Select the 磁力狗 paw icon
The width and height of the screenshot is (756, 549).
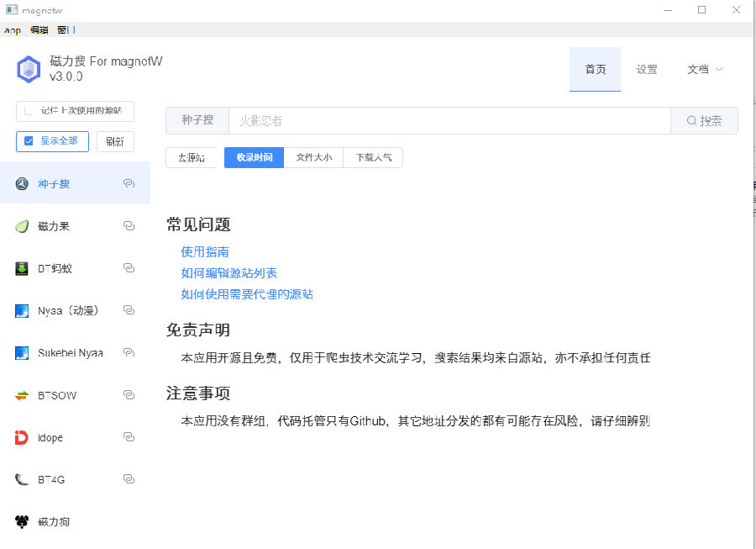pyautogui.click(x=22, y=521)
